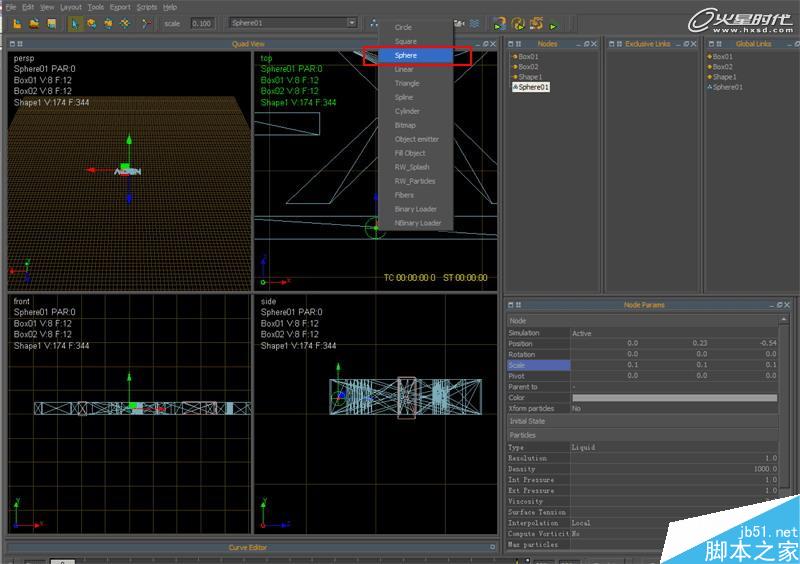
Task: Activate the select arrow tool
Action: (x=76, y=23)
